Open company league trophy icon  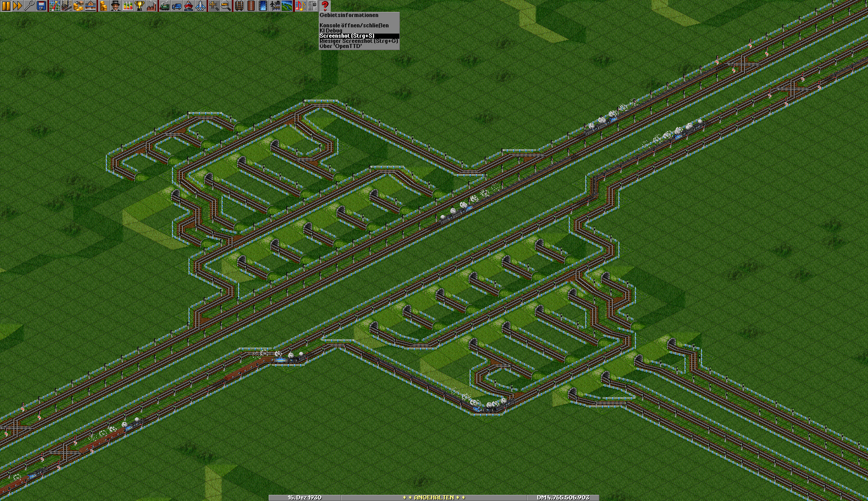pyautogui.click(x=139, y=6)
